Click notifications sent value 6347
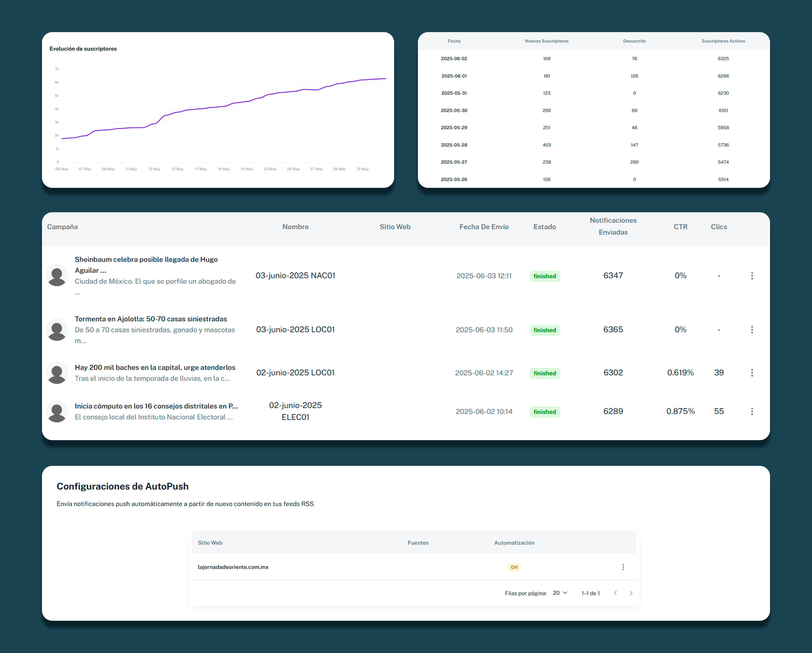 coord(613,276)
